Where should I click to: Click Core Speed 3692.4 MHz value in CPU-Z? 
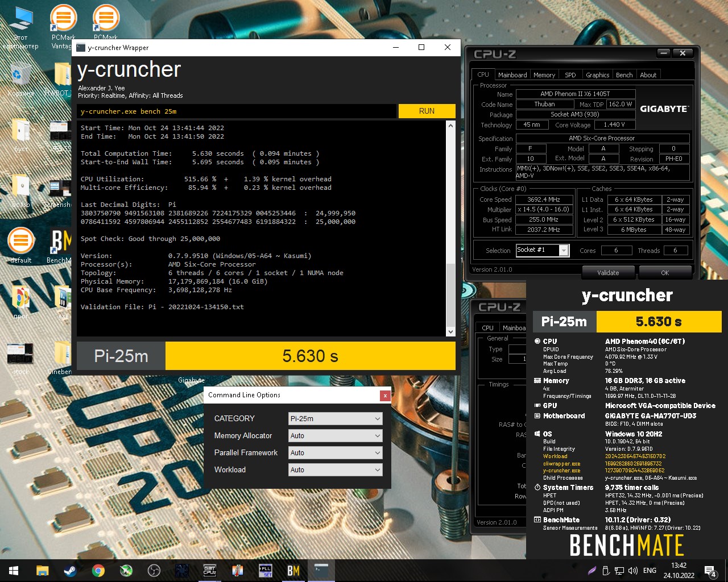(x=544, y=199)
